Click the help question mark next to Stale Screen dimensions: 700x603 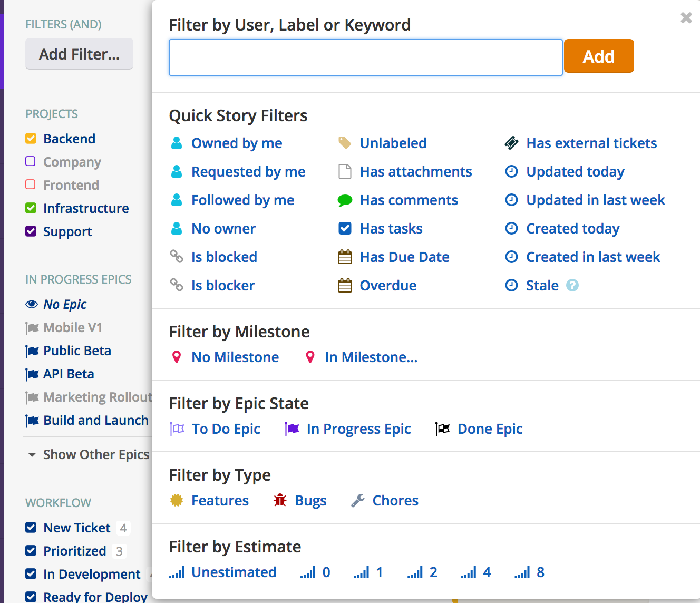point(572,285)
